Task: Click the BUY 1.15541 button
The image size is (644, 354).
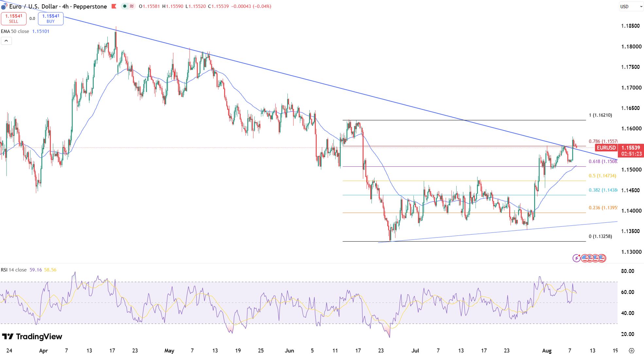Action: click(x=51, y=19)
